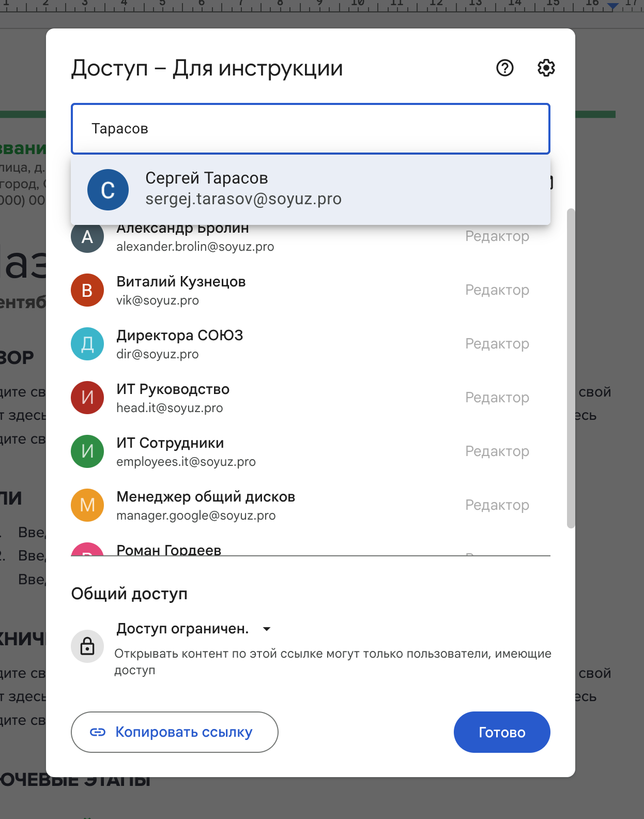Open the help question mark icon
The height and width of the screenshot is (819, 644).
(x=504, y=68)
